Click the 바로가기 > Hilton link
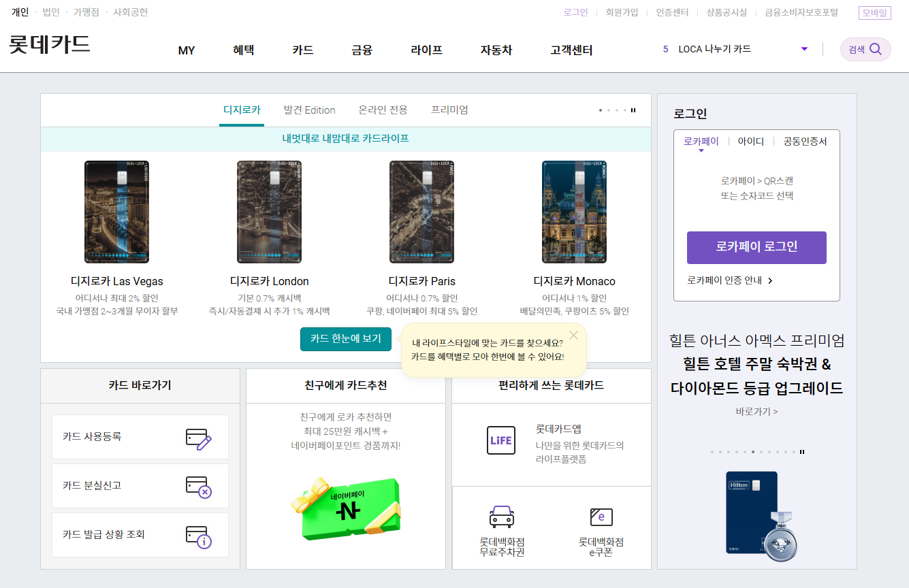Viewport: 909px width, 588px height. [756, 412]
